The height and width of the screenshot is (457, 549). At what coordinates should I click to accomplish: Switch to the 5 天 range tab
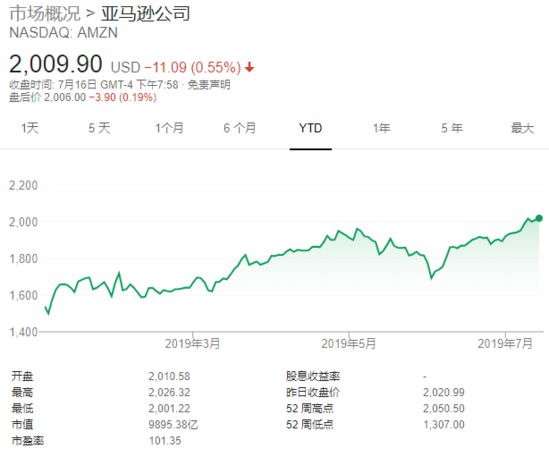pos(99,128)
